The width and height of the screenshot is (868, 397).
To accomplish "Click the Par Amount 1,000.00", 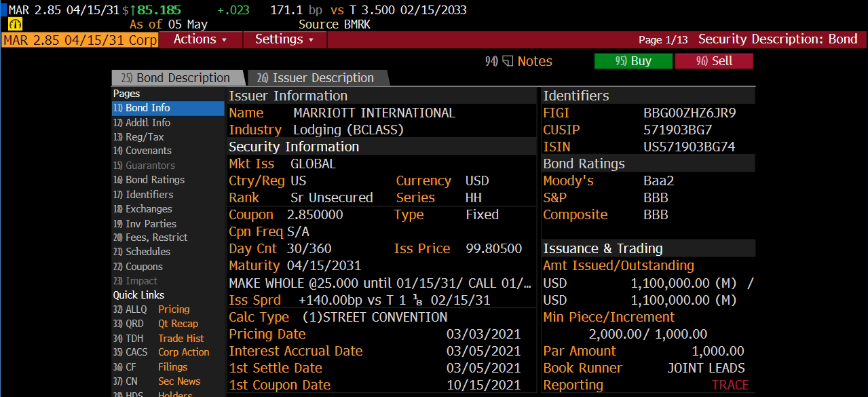I will [718, 351].
